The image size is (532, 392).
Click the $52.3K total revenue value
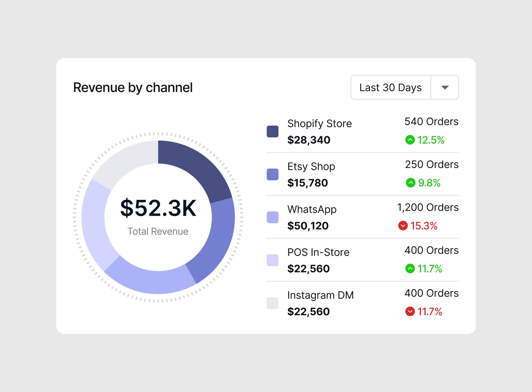click(158, 208)
